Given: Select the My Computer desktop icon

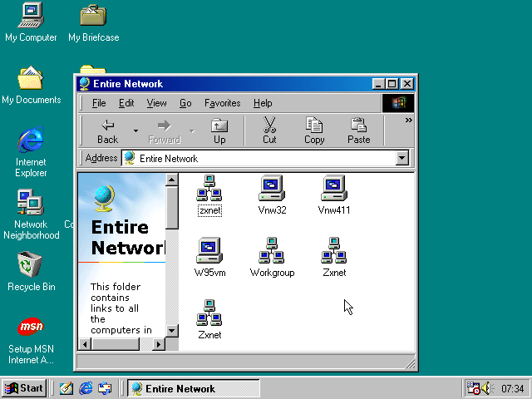Looking at the screenshot, I should [x=31, y=22].
